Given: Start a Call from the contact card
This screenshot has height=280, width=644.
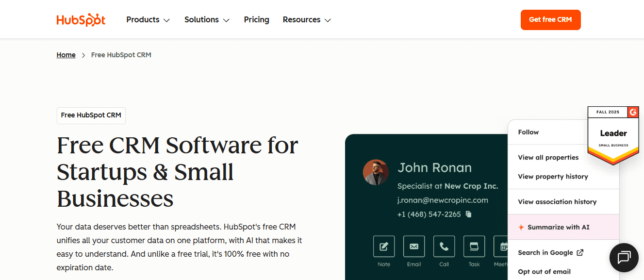Looking at the screenshot, I should tap(444, 246).
